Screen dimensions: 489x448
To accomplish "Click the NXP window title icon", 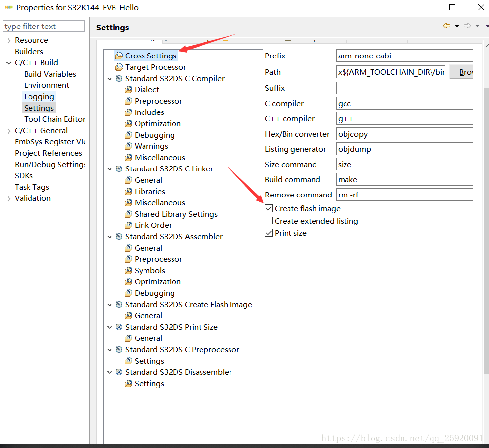I will 9,7.
